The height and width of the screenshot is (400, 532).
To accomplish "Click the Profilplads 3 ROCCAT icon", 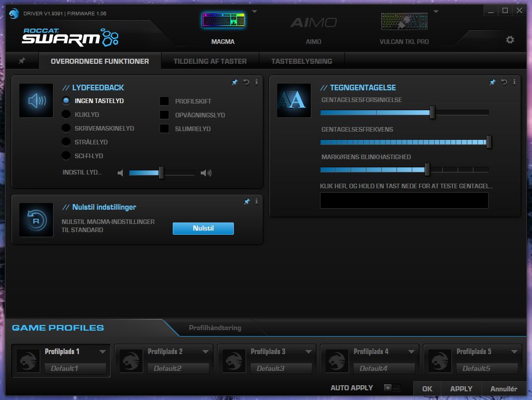I will coord(234,361).
